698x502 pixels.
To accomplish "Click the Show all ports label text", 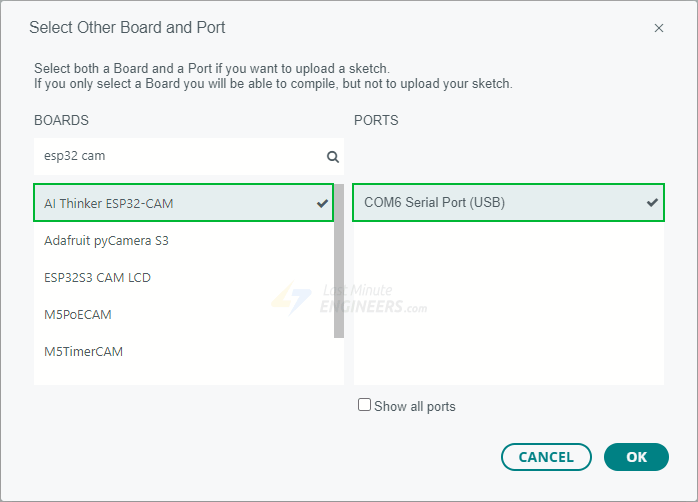I will coord(414,407).
